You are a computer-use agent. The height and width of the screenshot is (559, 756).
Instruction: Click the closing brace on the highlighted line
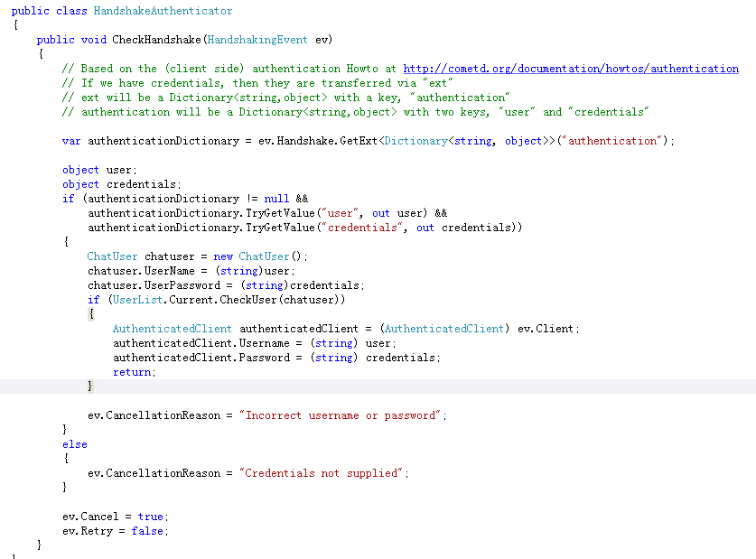coord(90,386)
